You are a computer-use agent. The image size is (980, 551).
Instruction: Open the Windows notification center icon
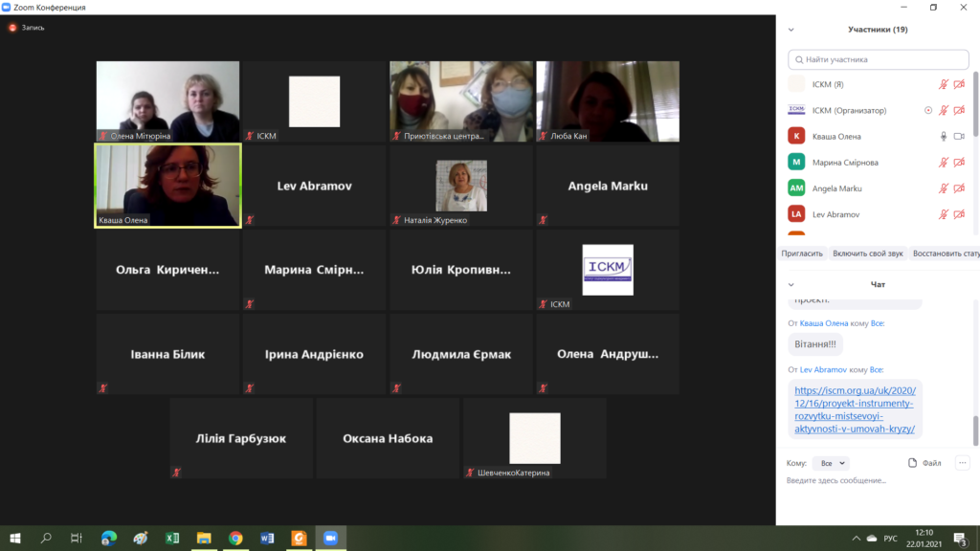point(961,539)
